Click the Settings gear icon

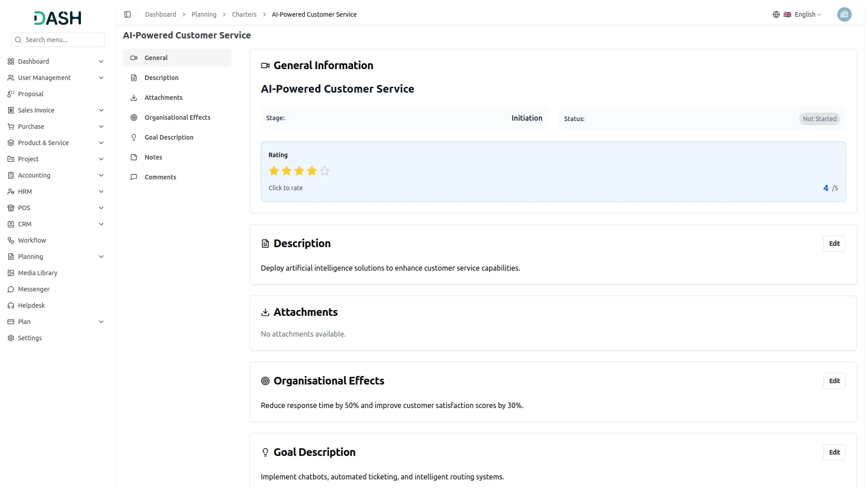coord(11,338)
